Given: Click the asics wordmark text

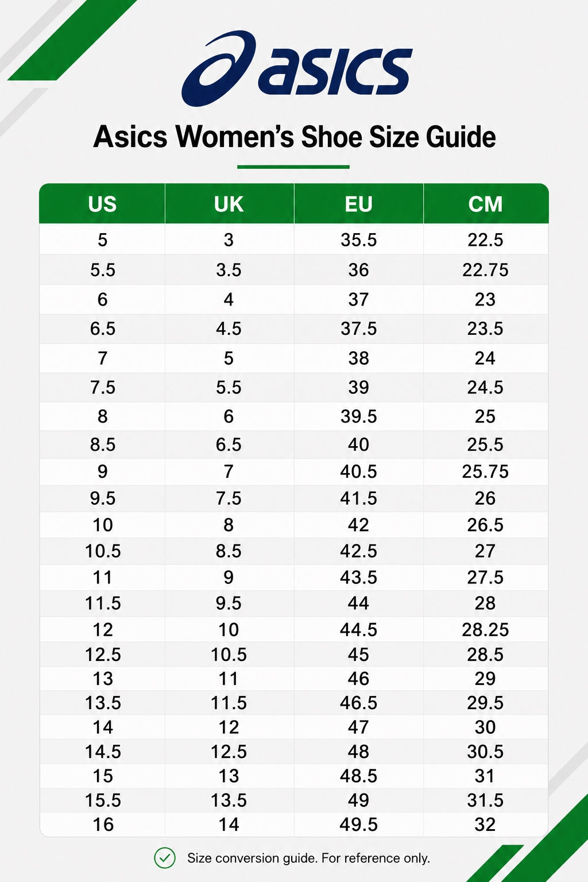Looking at the screenshot, I should click(x=336, y=71).
